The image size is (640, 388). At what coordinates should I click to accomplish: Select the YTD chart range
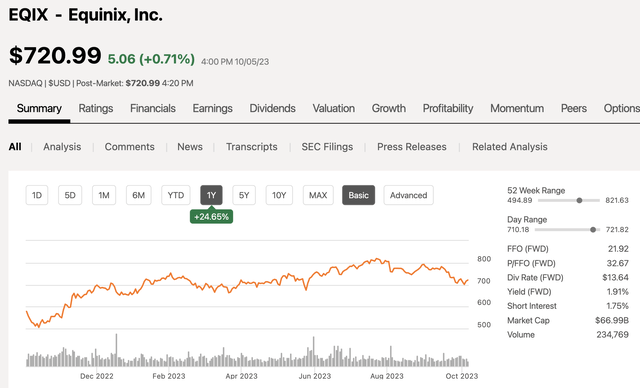click(176, 195)
